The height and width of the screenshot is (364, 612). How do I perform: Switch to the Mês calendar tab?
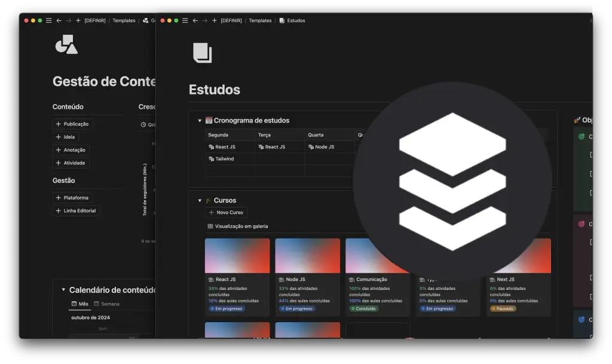[x=79, y=304]
